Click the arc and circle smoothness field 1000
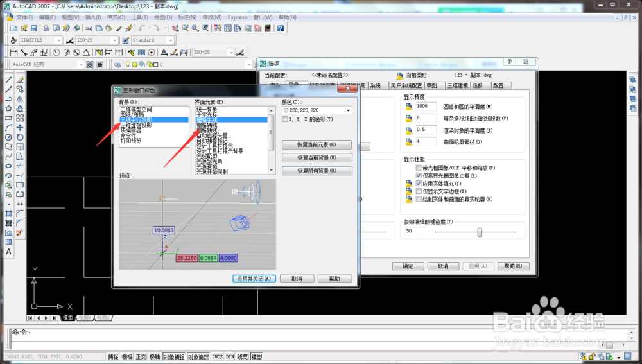 (x=426, y=106)
